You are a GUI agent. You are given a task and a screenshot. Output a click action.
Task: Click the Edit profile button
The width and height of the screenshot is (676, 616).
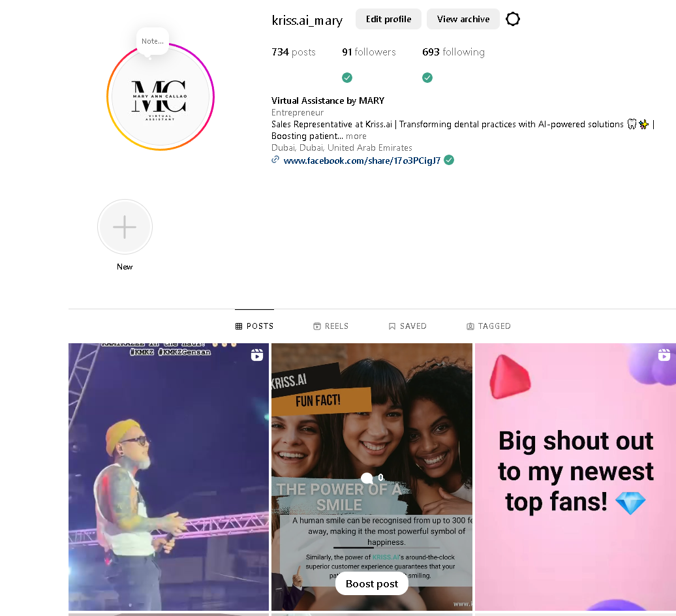coord(388,19)
